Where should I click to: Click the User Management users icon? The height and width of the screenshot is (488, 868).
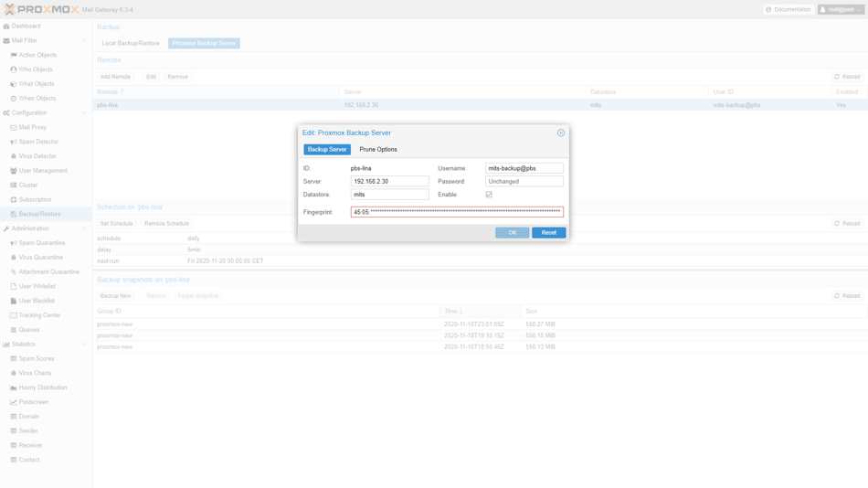tap(14, 171)
